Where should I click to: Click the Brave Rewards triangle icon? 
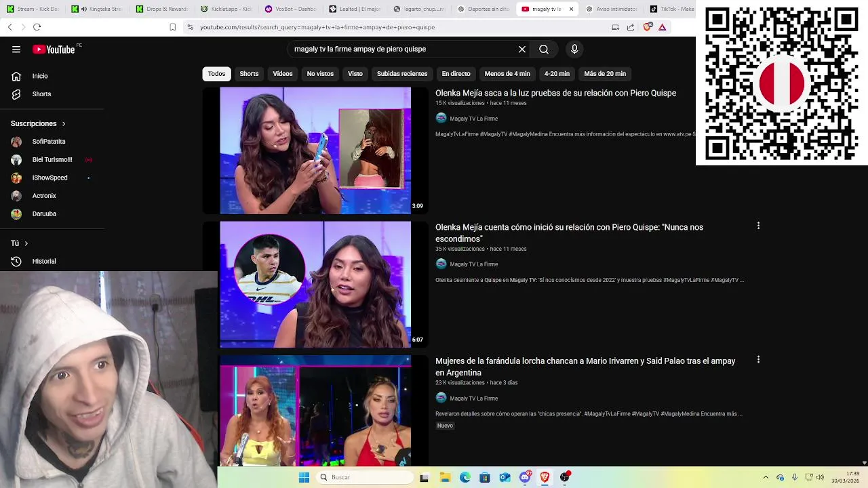663,27
